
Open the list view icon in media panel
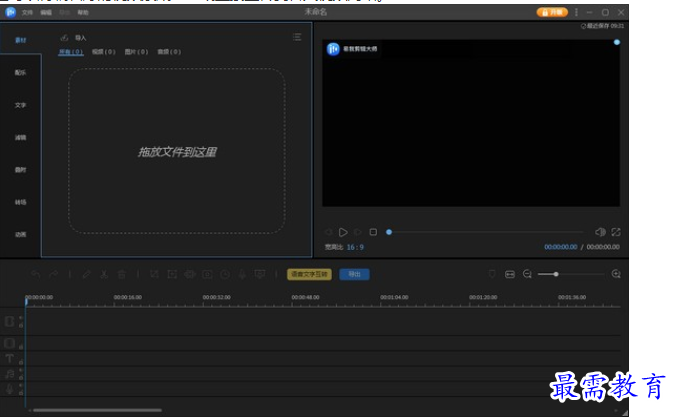click(x=297, y=37)
